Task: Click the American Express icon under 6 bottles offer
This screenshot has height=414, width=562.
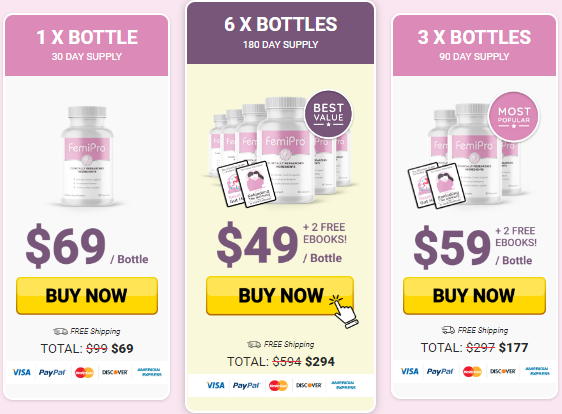Action: (343, 385)
